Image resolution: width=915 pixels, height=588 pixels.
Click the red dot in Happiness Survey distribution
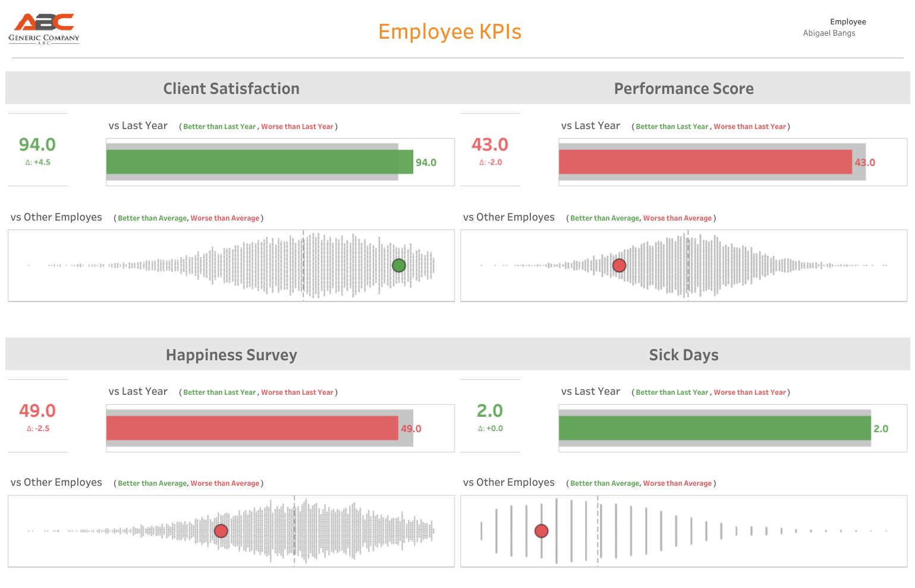click(x=221, y=531)
